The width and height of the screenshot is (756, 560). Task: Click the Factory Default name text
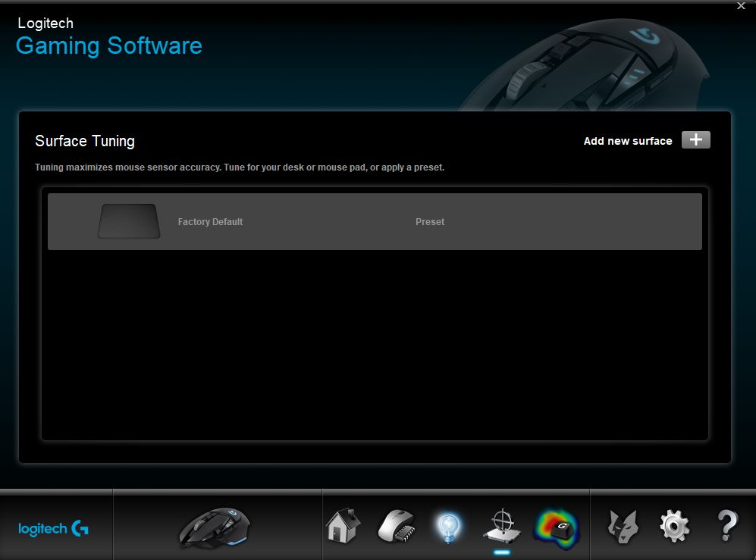pos(210,222)
